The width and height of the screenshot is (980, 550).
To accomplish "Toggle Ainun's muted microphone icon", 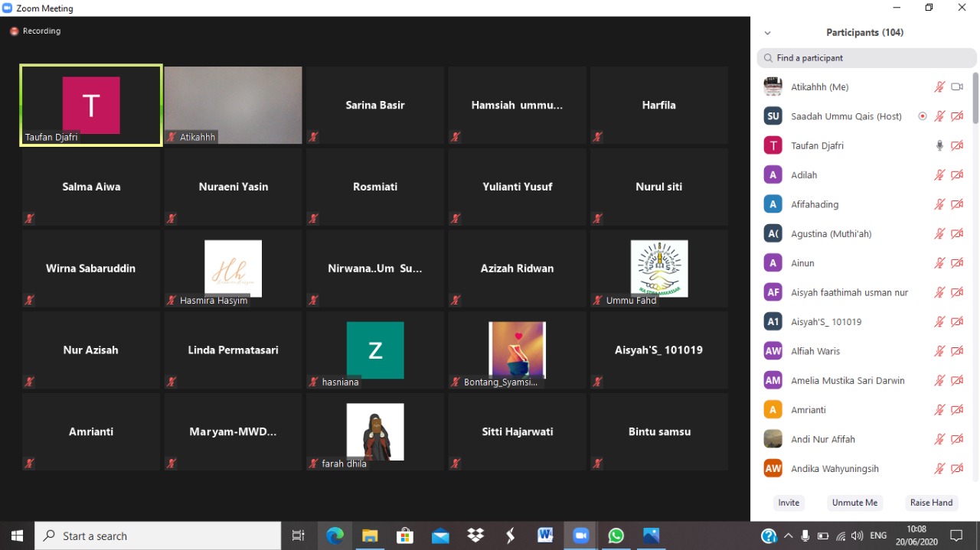I will pos(939,263).
